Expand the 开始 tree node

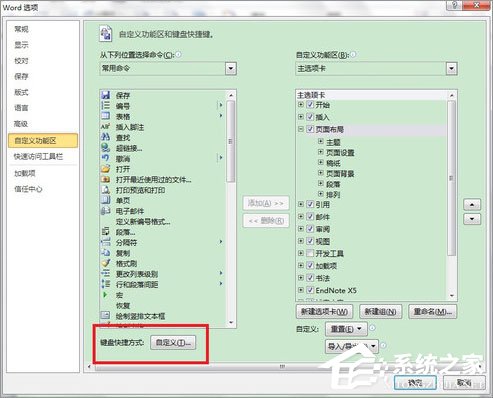(300, 105)
